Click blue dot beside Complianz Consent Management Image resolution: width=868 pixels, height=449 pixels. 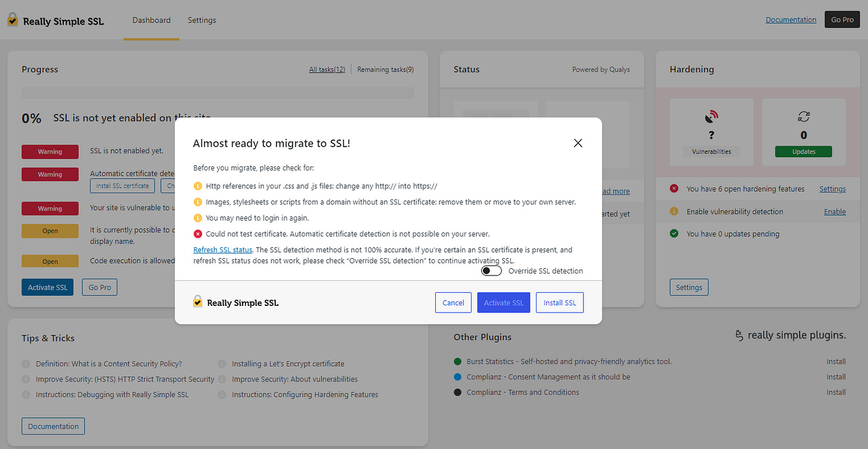[x=458, y=377]
